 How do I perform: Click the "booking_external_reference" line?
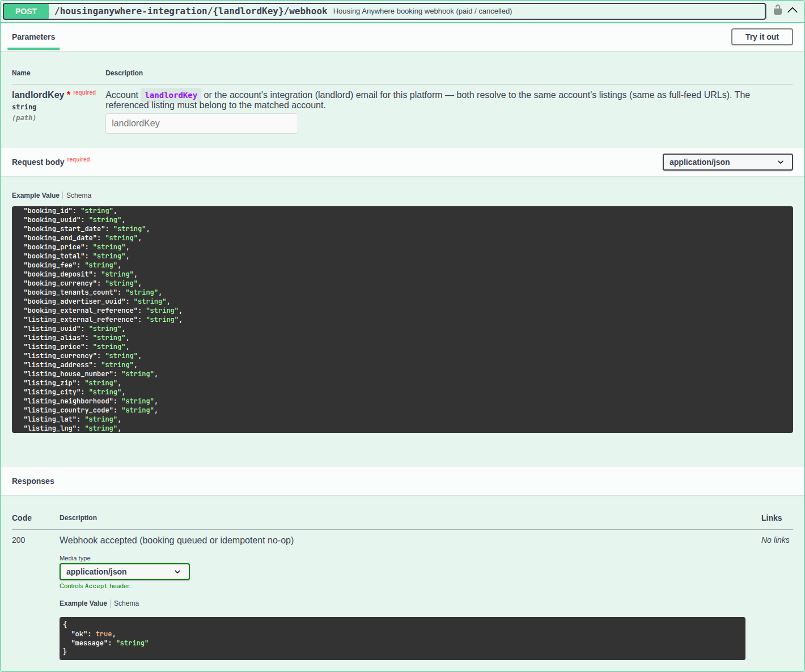(x=103, y=311)
